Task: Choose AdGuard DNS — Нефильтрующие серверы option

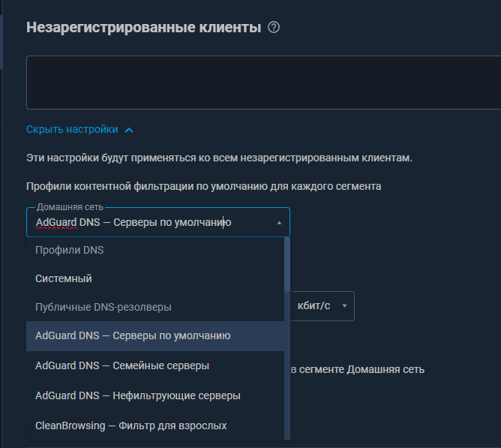Action: [x=155, y=396]
